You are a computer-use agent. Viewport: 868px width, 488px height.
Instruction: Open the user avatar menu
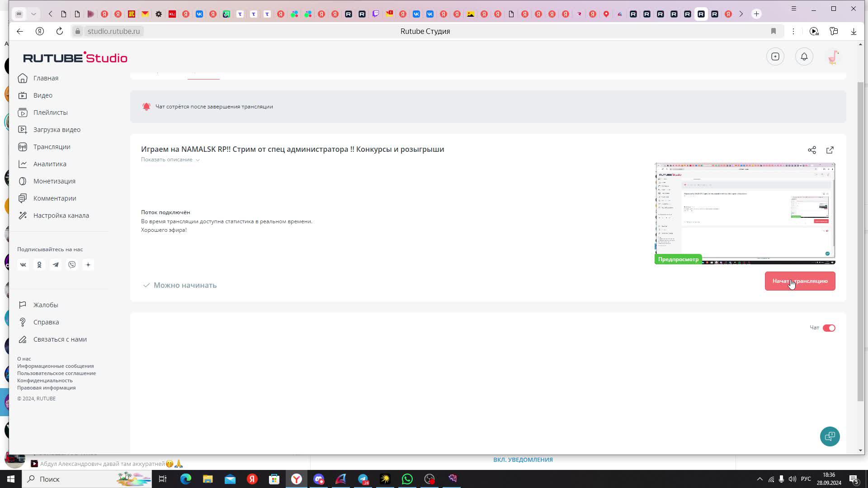833,56
